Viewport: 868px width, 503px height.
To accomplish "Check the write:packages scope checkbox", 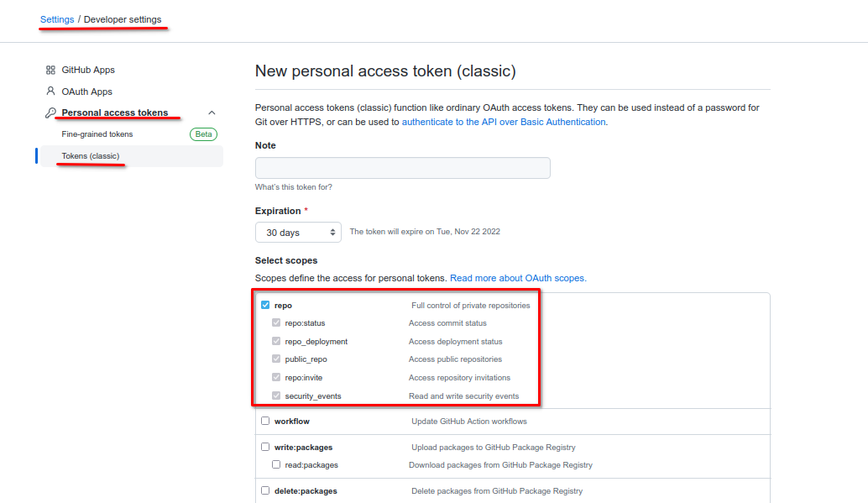I will click(x=265, y=448).
